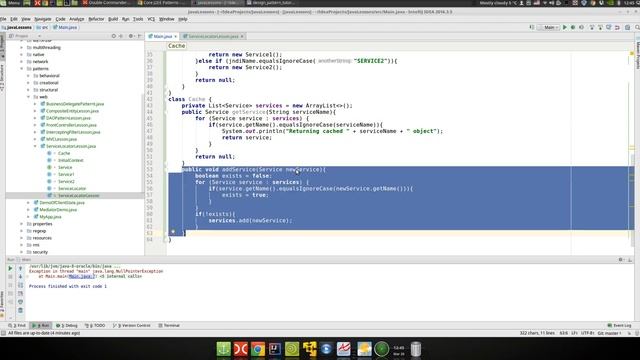Open the Version Control tool window

click(132, 325)
